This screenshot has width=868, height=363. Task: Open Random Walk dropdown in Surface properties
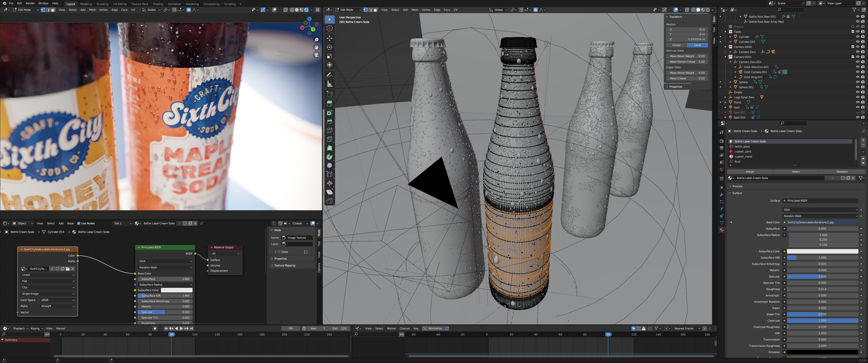(x=820, y=216)
